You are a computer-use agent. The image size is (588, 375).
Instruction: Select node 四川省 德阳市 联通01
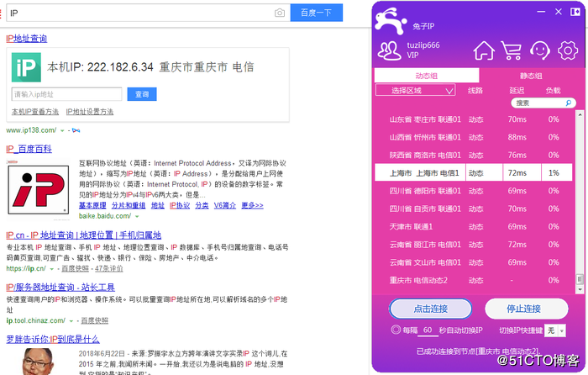click(x=474, y=191)
